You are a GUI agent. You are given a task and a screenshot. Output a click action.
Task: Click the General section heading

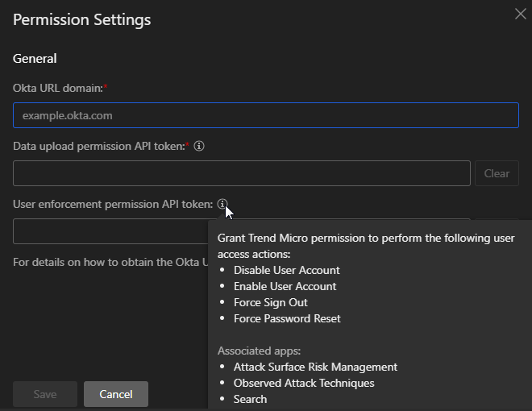(x=35, y=59)
